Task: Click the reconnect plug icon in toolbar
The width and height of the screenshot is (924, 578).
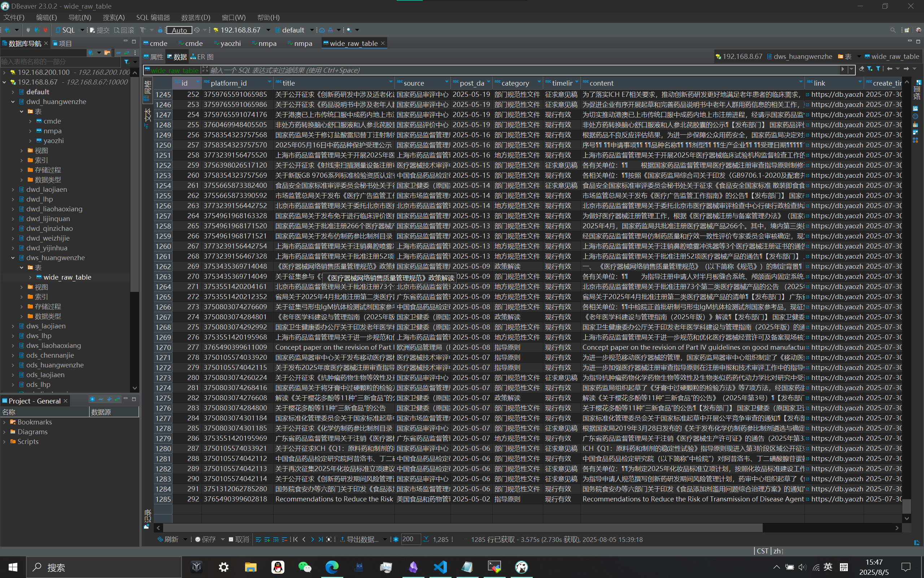Action: [x=37, y=30]
